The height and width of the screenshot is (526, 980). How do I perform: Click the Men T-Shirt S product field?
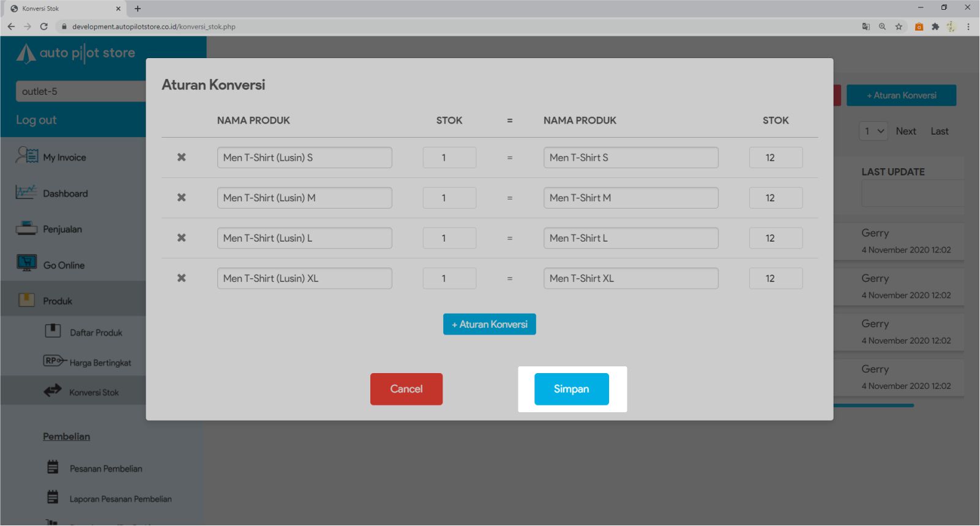pos(630,157)
